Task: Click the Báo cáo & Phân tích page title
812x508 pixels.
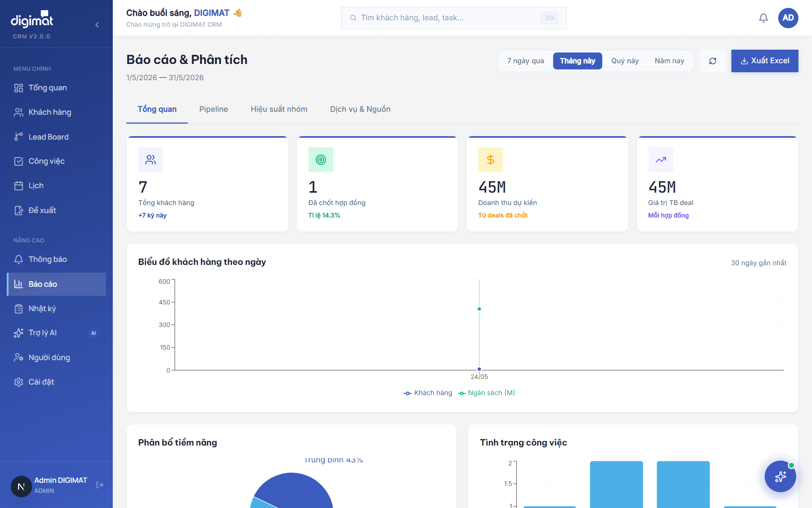Action: coord(187,60)
